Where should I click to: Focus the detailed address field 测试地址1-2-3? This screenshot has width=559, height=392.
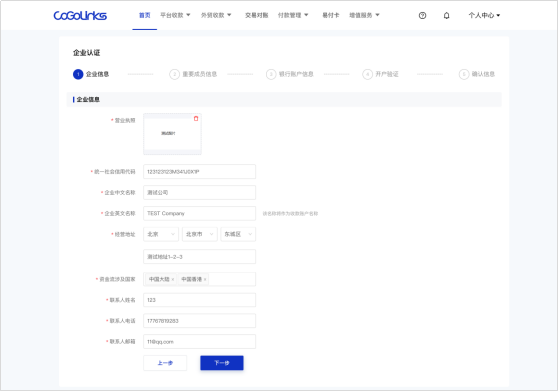click(x=199, y=257)
